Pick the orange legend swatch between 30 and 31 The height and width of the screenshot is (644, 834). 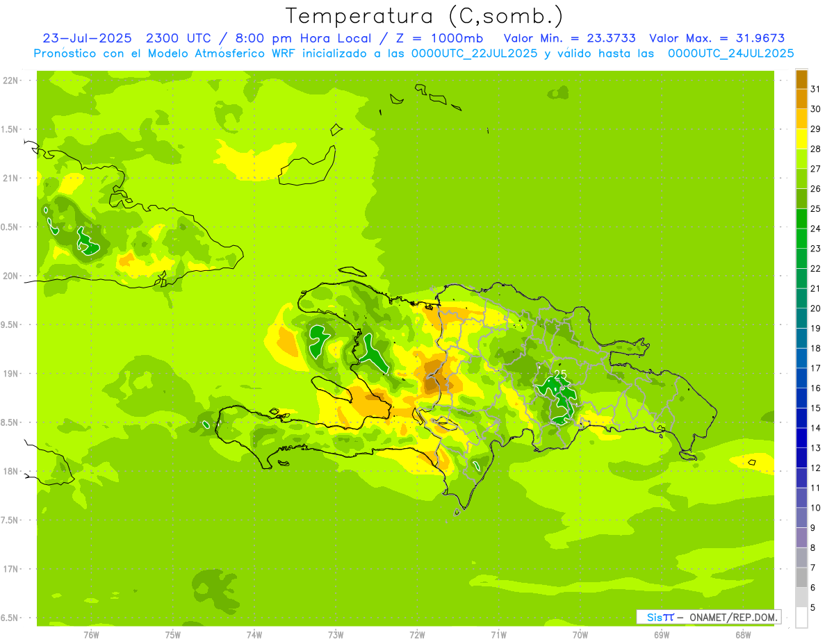coord(801,99)
